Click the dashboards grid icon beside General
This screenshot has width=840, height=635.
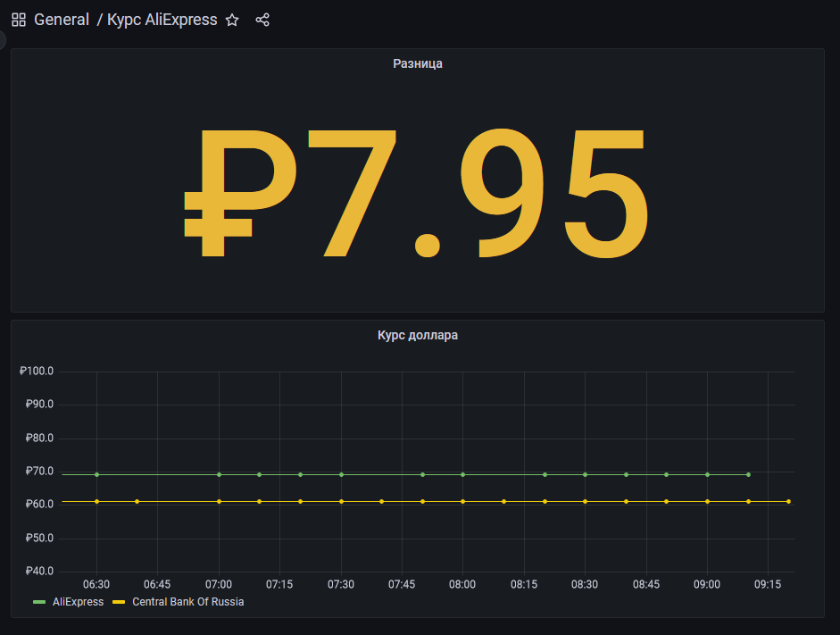coord(19,20)
